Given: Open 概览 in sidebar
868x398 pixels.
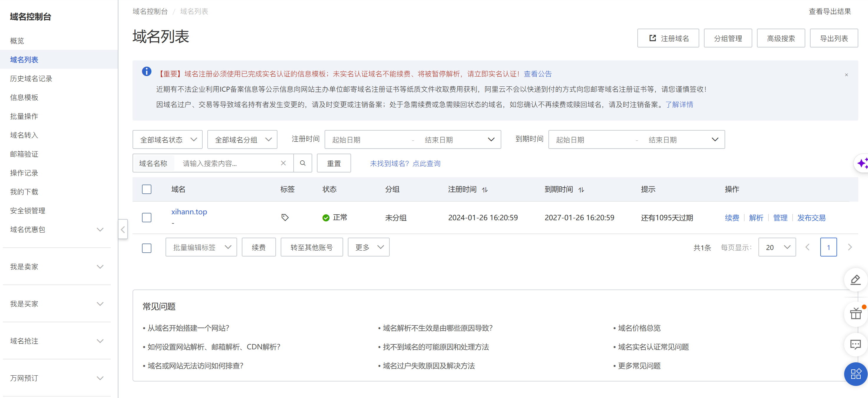Looking at the screenshot, I should 17,41.
